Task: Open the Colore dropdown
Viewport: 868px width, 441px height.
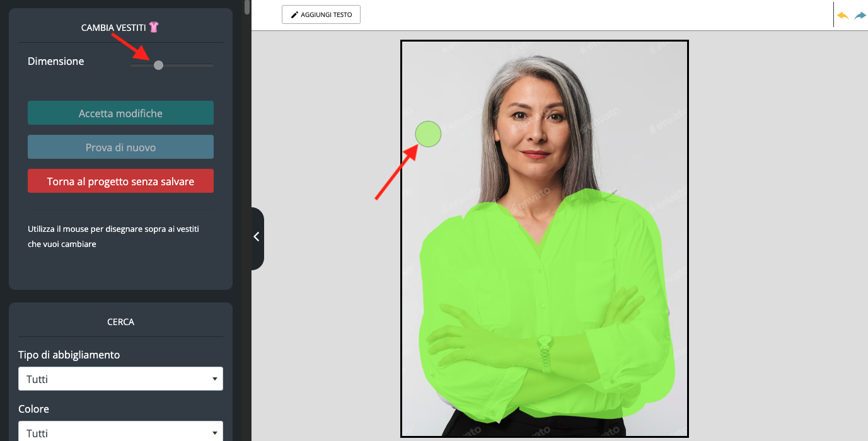Action: click(120, 432)
